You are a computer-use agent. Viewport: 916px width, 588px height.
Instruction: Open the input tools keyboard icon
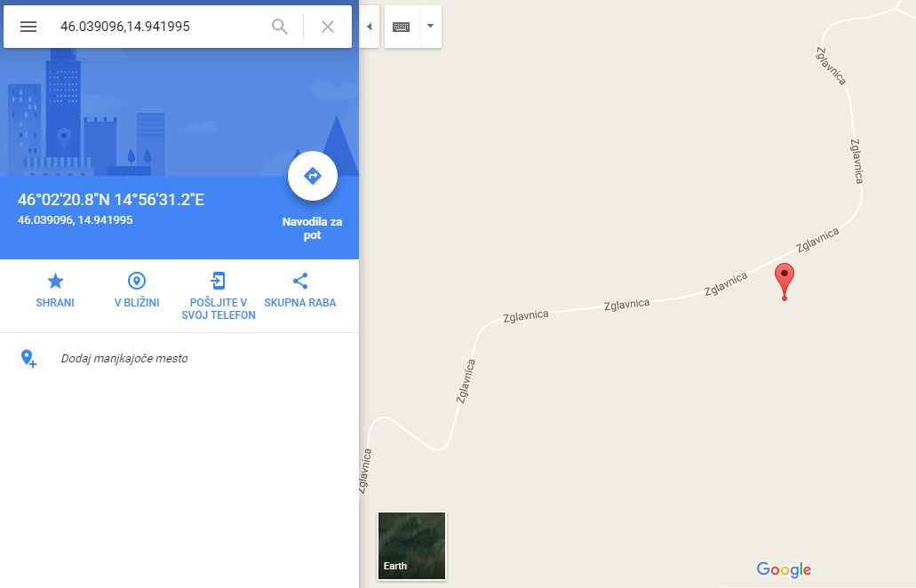pos(402,27)
